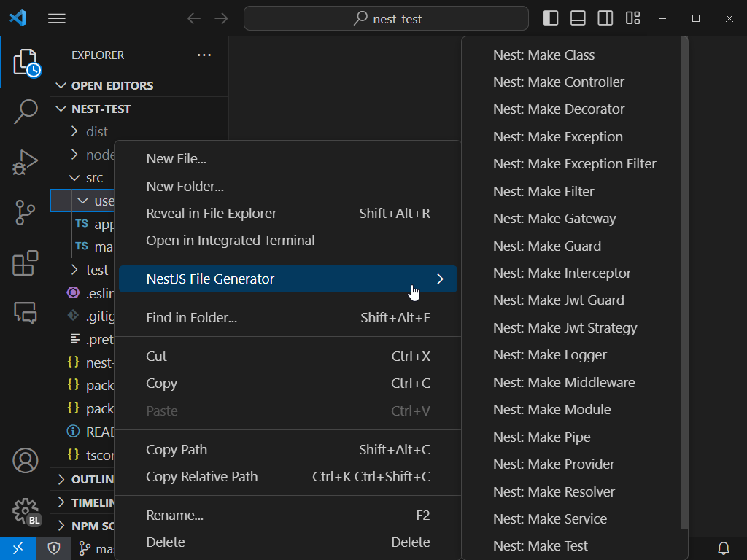
Task: Go back with the left arrow
Action: point(194,18)
